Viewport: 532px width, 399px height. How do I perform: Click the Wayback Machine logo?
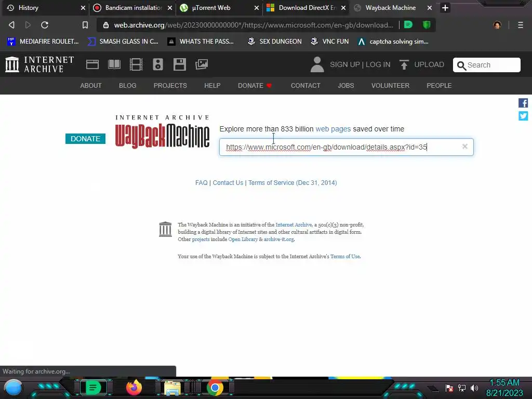click(162, 132)
